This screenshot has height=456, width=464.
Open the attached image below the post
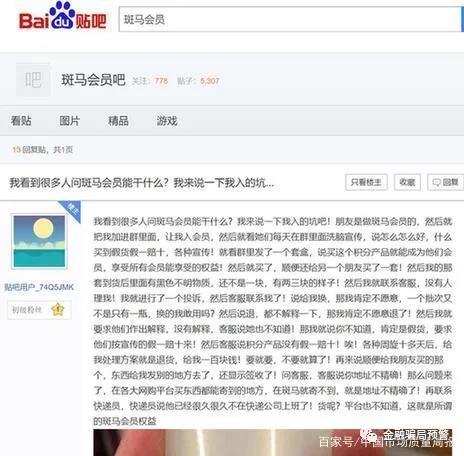pyautogui.click(x=272, y=442)
